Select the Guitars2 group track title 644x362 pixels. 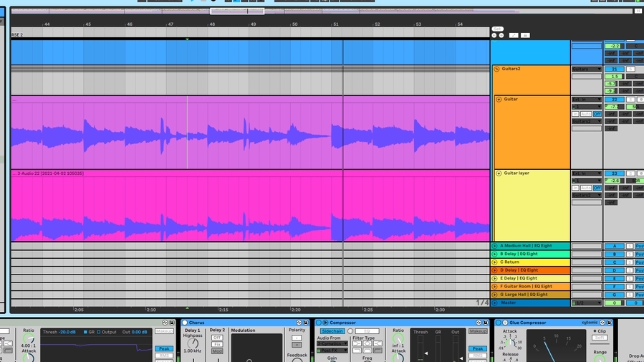click(x=511, y=69)
